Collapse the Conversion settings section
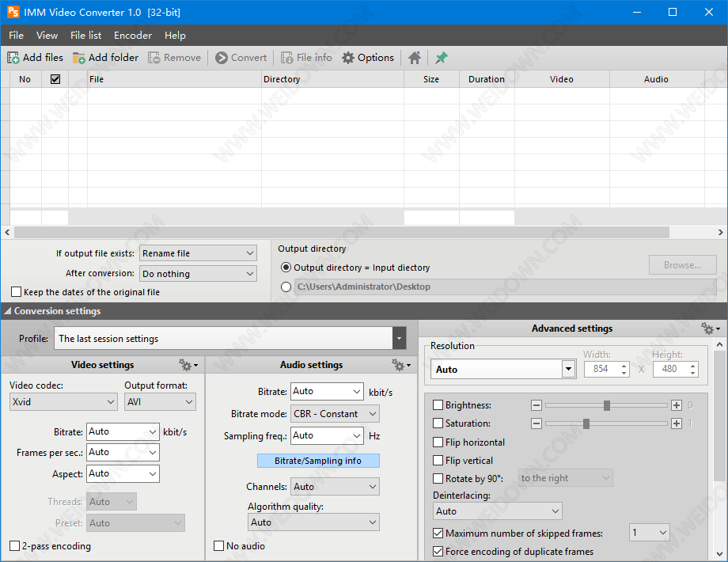 [x=7, y=311]
